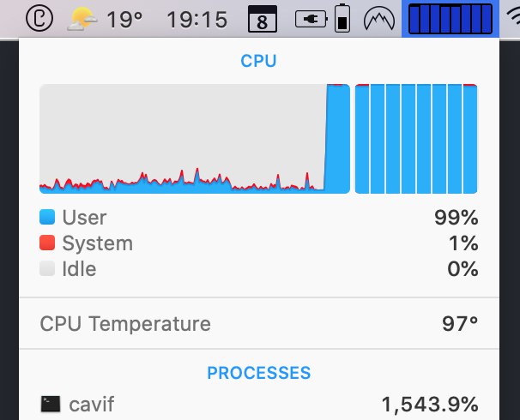
Task: Click the per-core CPU usage bars
Action: point(416,139)
